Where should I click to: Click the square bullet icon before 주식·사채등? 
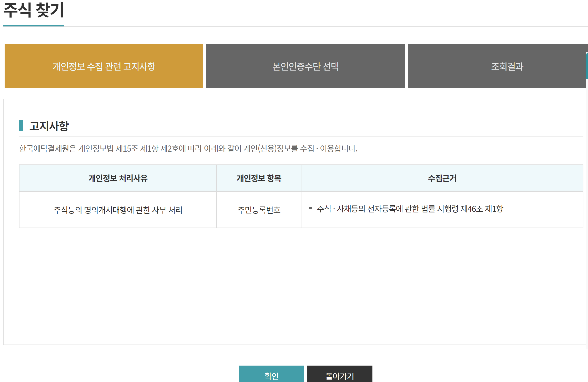310,208
